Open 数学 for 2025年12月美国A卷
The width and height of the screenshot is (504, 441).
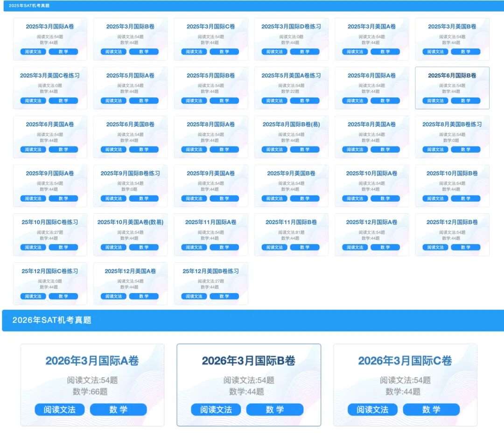click(144, 296)
